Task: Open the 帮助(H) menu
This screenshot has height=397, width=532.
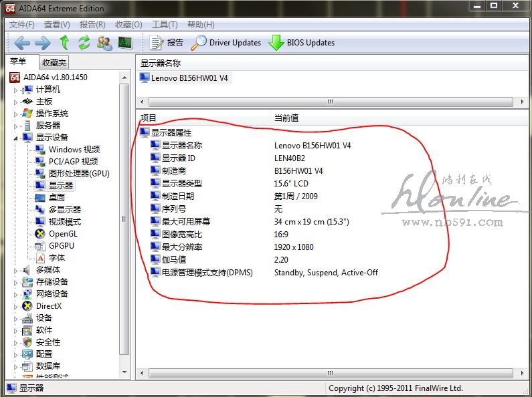Action: [x=201, y=25]
